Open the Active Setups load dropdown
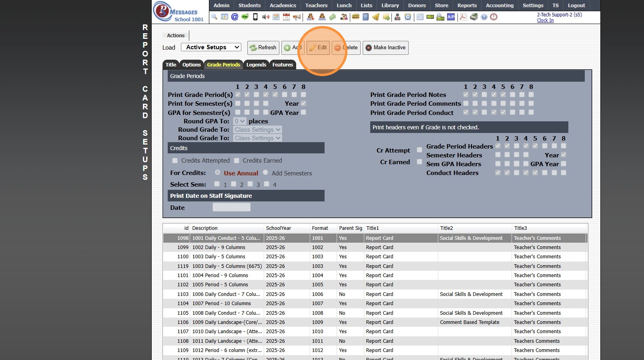This screenshot has width=644, height=360. coord(211,47)
